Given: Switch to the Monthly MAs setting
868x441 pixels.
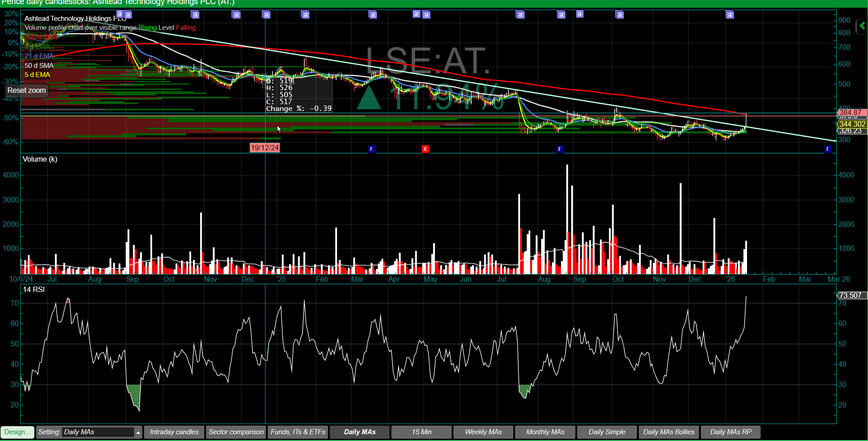Looking at the screenshot, I should coord(545,432).
